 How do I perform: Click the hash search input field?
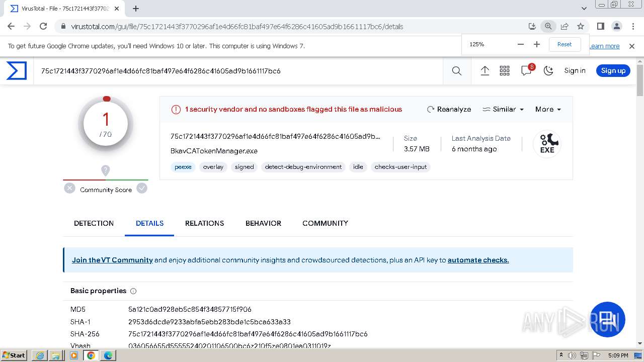pyautogui.click(x=238, y=71)
